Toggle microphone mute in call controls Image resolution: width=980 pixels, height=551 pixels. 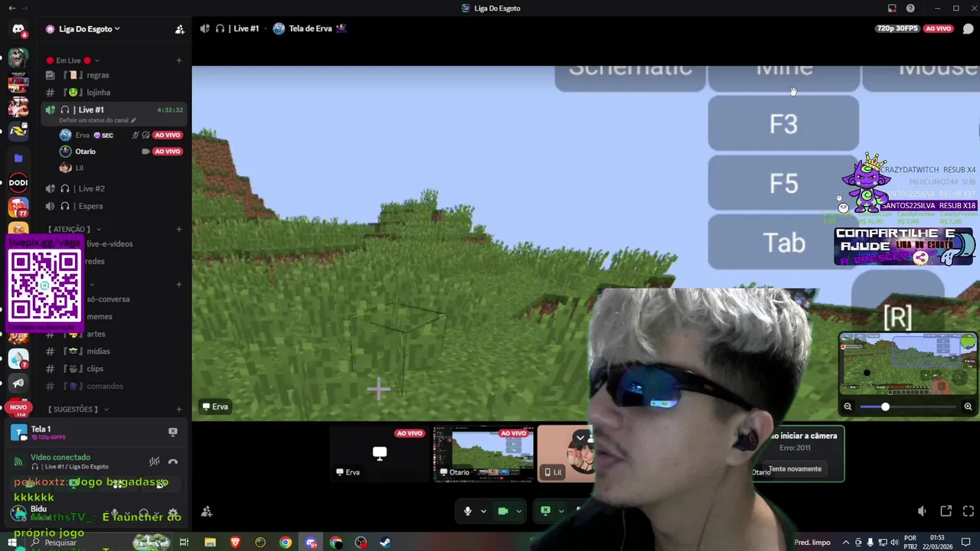pyautogui.click(x=468, y=511)
